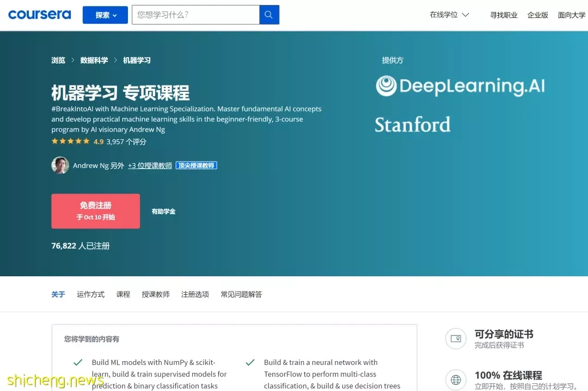Click the shareable certificate icon
The width and height of the screenshot is (588, 391).
[456, 339]
